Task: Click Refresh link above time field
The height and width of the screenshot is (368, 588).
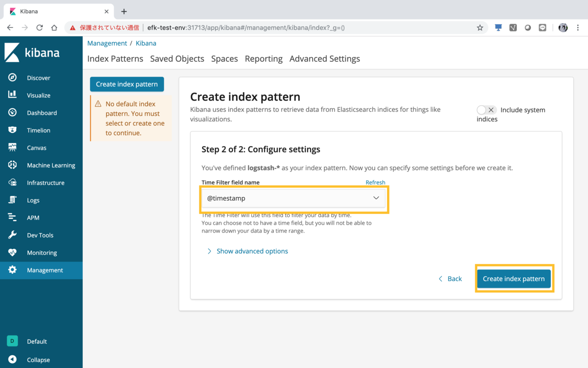Action: pos(375,182)
